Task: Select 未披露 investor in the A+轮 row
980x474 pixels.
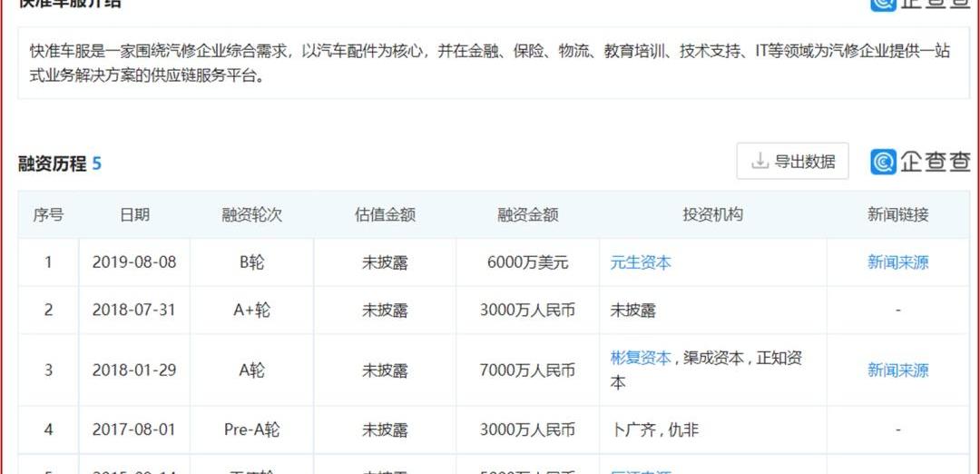Action: pyautogui.click(x=633, y=311)
